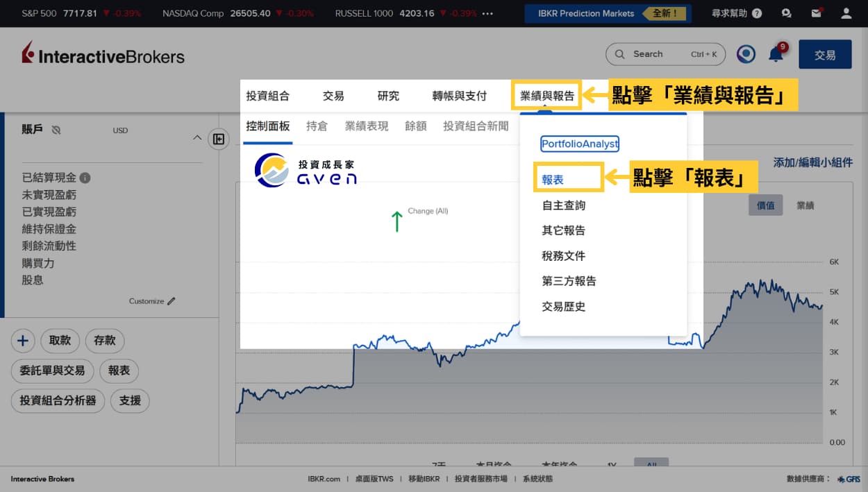Open the 交易 navigation menu

click(333, 96)
